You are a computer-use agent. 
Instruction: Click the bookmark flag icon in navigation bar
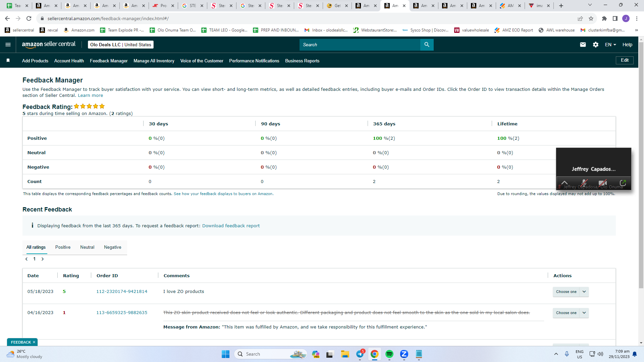8,61
